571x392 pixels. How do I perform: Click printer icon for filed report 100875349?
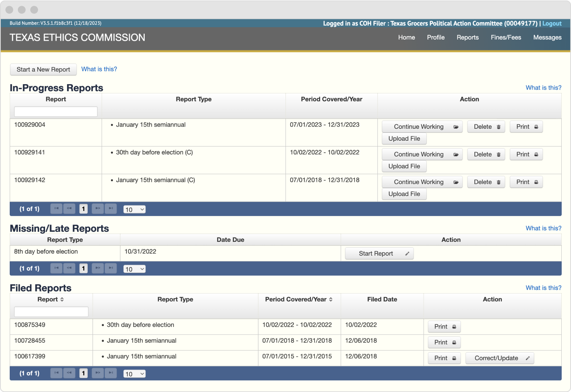point(454,326)
